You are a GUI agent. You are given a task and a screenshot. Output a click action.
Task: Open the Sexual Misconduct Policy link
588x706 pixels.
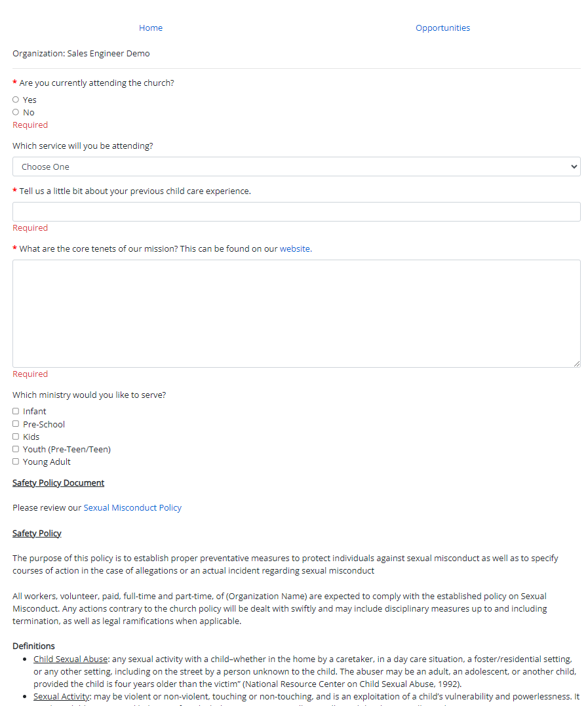tap(132, 508)
